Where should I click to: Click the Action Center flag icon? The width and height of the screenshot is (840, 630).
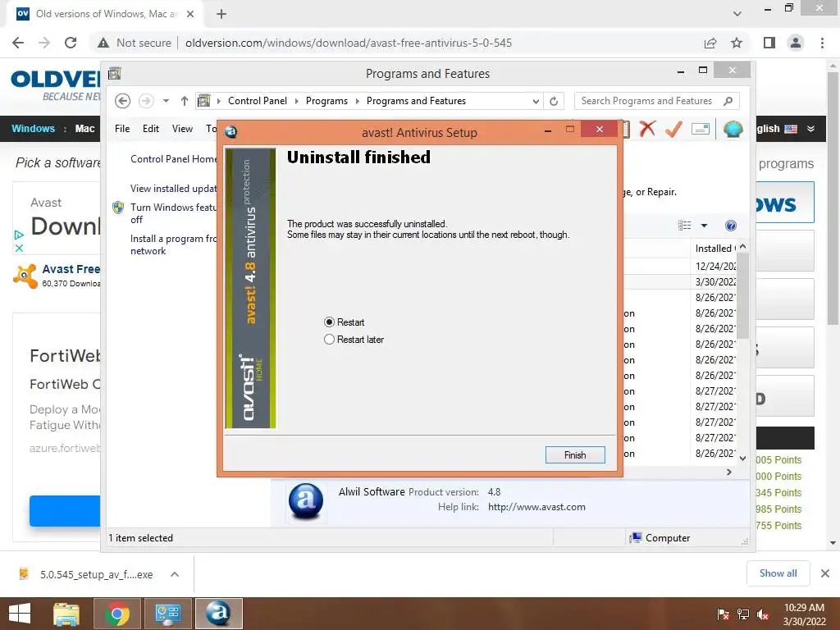click(x=723, y=614)
